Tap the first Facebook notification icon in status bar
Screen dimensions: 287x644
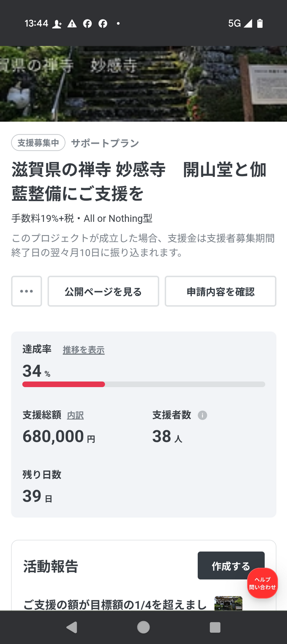point(87,24)
